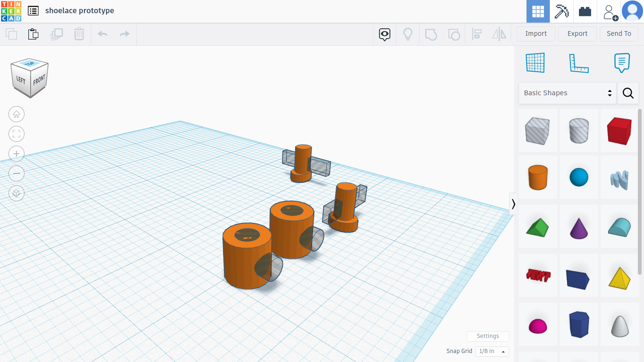The height and width of the screenshot is (362, 644).
Task: Click the Send To button
Action: click(x=619, y=33)
